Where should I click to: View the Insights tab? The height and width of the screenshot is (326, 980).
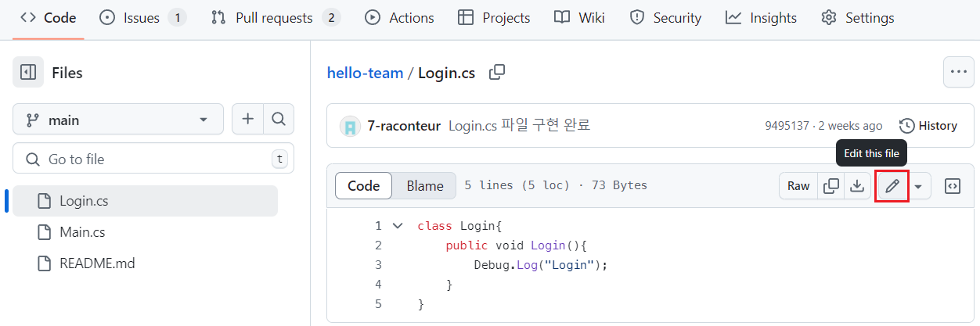coord(762,17)
